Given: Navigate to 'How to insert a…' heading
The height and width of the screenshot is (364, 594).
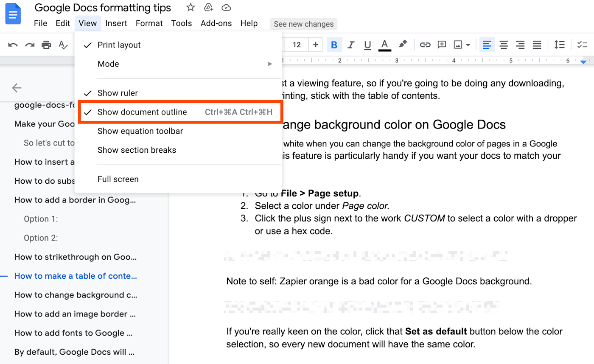Looking at the screenshot, I should tap(45, 162).
